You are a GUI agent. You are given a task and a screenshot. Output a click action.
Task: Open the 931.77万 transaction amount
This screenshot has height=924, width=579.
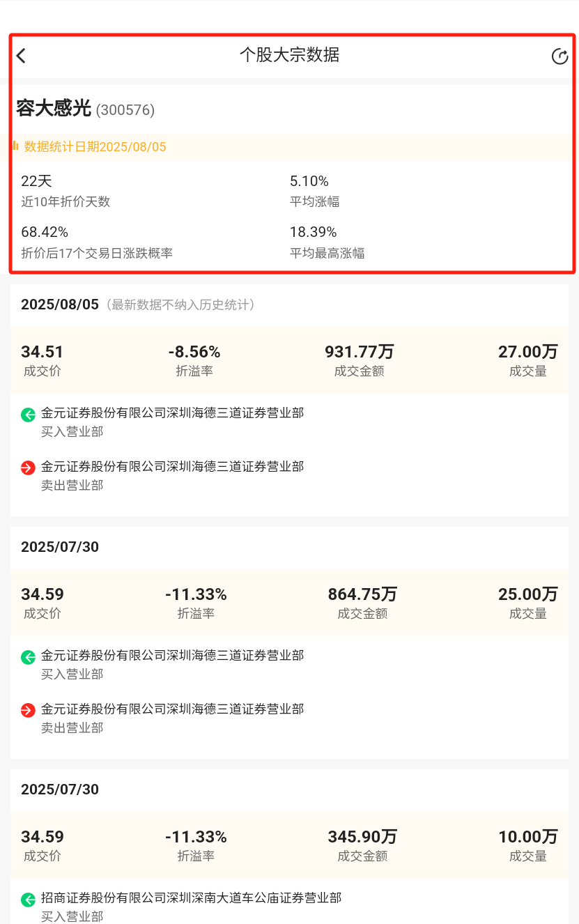coord(360,352)
